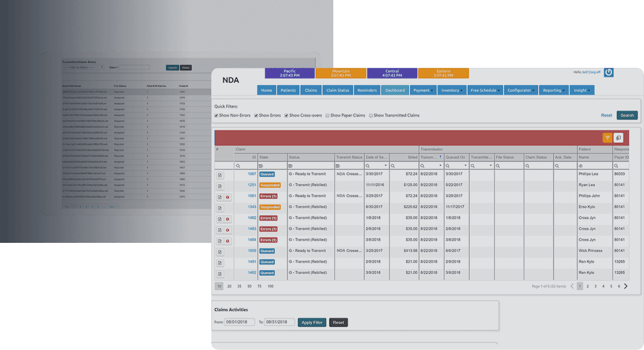Set page size to 50 items
The image size is (644, 350).
click(x=249, y=286)
